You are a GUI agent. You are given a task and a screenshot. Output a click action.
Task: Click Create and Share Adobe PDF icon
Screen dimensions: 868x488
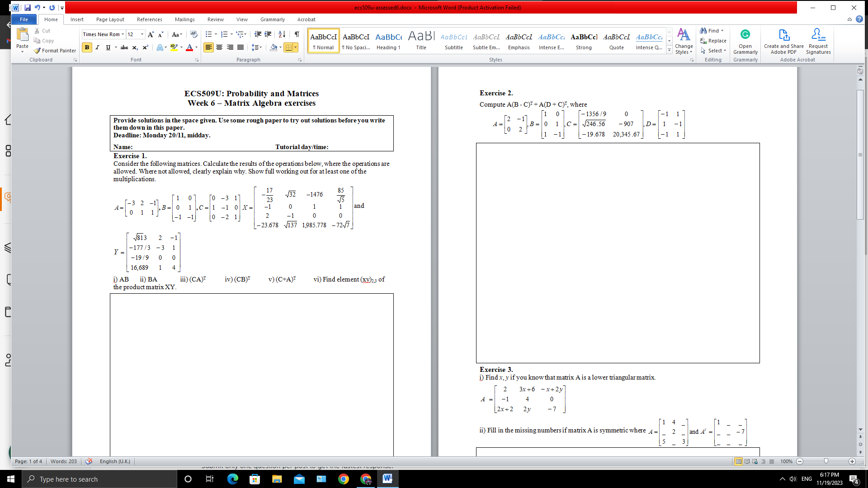click(783, 41)
